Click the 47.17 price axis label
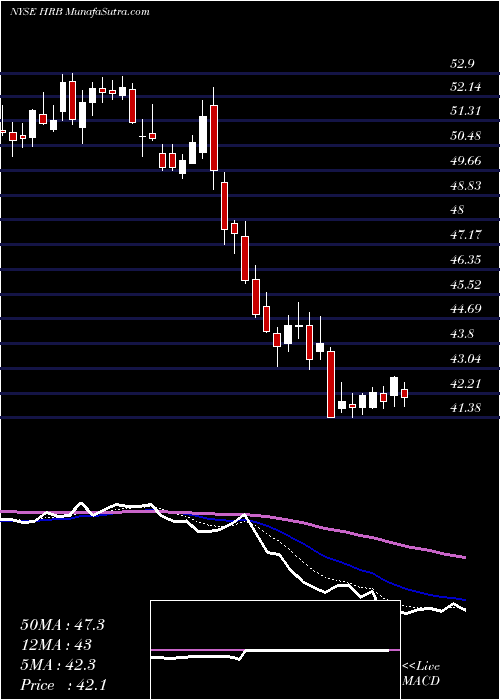 pyautogui.click(x=467, y=235)
